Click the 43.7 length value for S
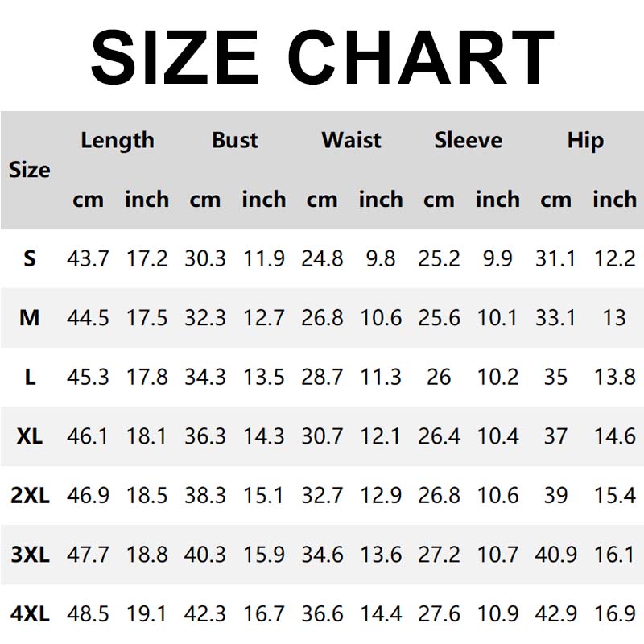Screen dimensions: 644x644 pyautogui.click(x=88, y=258)
